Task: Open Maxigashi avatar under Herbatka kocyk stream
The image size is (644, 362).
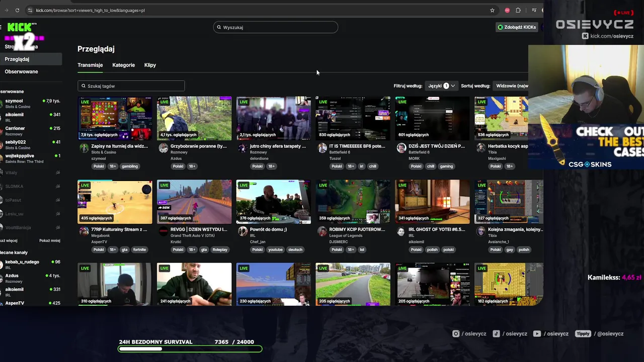Action: pos(480,148)
